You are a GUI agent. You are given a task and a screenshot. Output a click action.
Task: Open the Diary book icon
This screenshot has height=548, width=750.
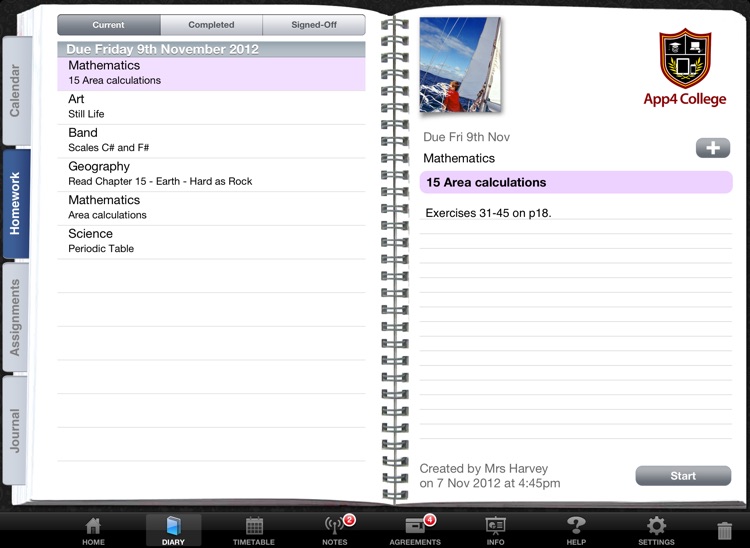click(x=173, y=529)
